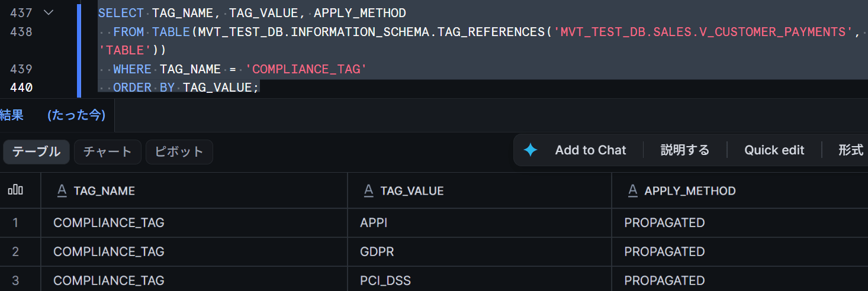Image resolution: width=868 pixels, height=291 pixels.
Task: Click the たった今 timestamp link
Action: click(76, 115)
